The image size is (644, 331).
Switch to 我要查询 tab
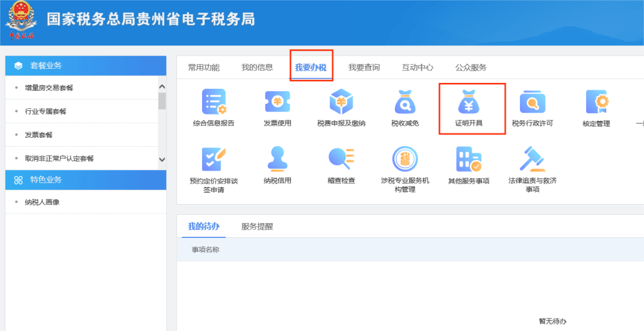[x=364, y=68]
